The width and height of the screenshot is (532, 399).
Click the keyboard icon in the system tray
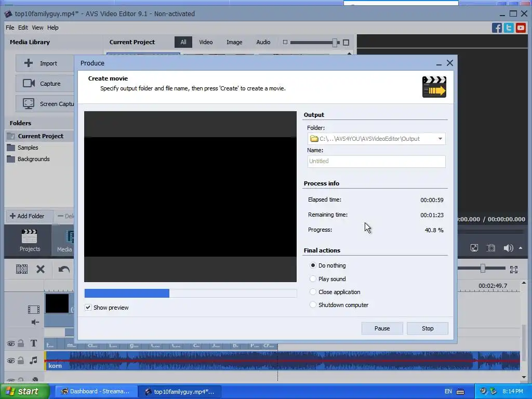tap(460, 392)
